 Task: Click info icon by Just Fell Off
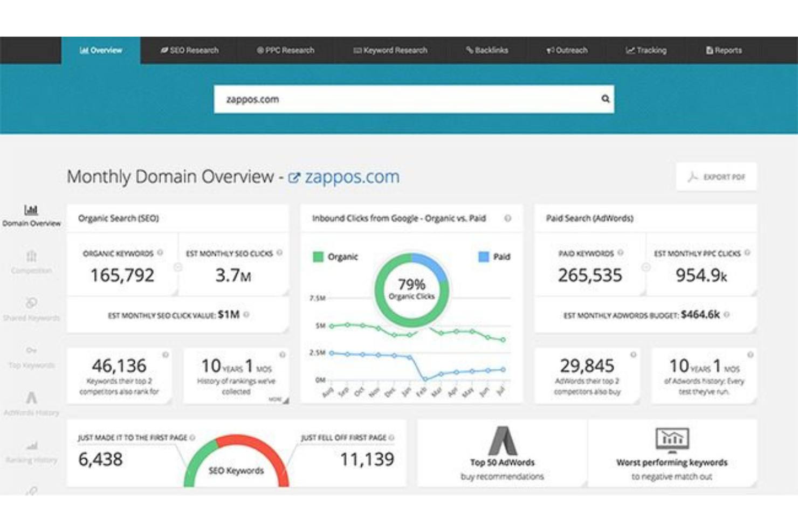click(x=391, y=438)
